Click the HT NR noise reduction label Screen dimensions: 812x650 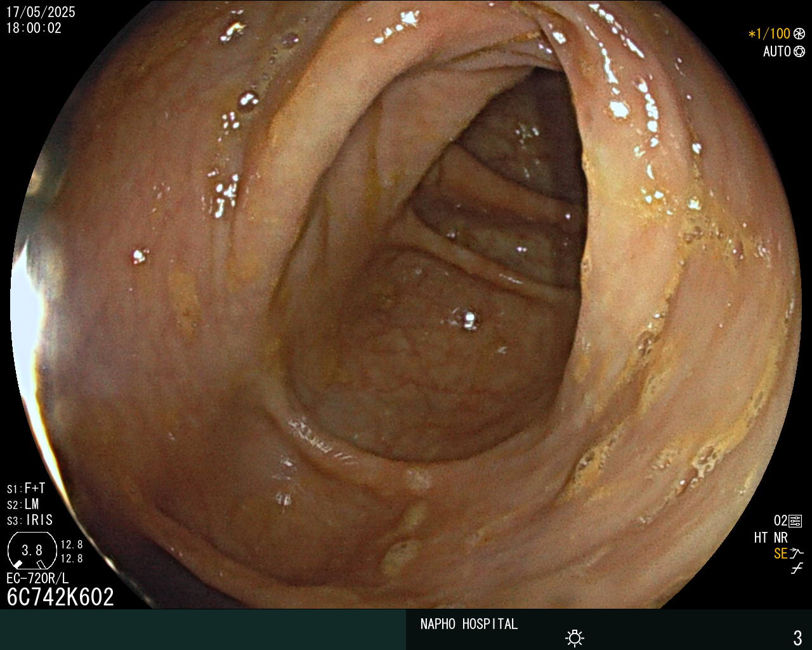[x=771, y=538]
